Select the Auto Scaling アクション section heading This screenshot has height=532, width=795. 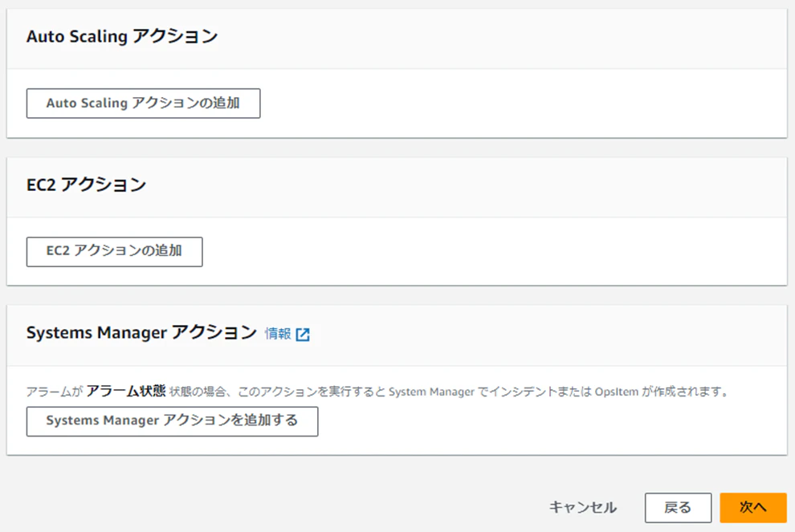coord(122,36)
